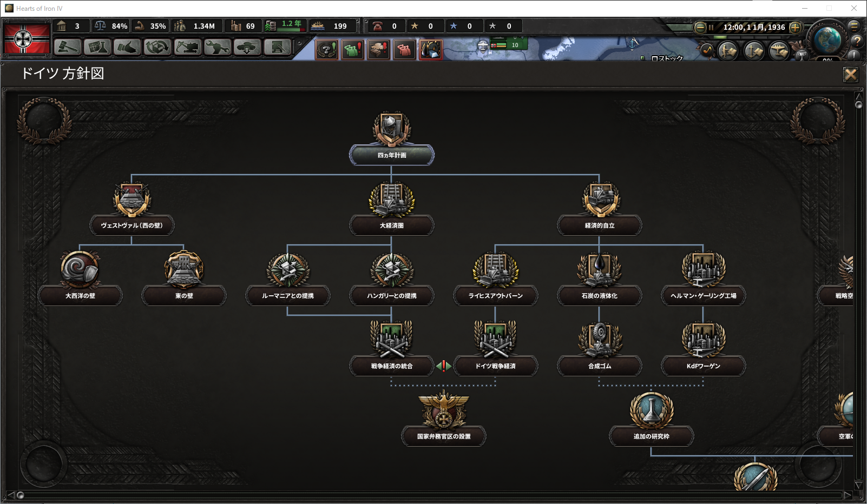Toggle the music player note icon

click(707, 51)
